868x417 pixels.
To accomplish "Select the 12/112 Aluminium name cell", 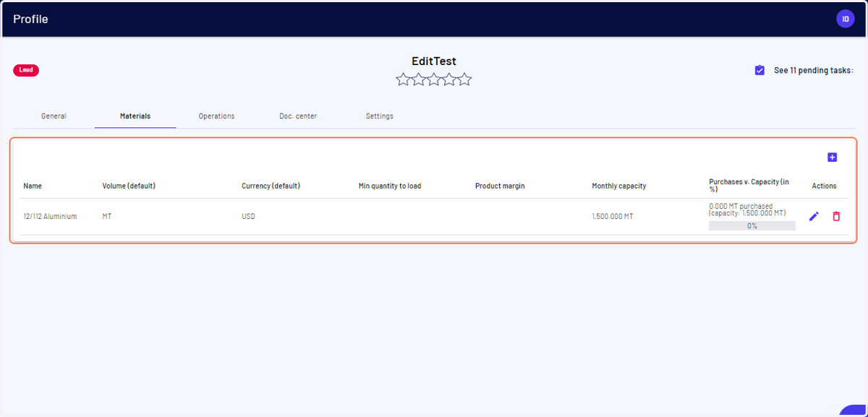I will [x=50, y=216].
